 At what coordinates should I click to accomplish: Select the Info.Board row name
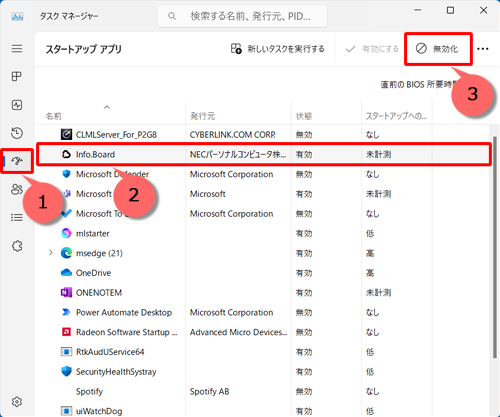pos(95,154)
